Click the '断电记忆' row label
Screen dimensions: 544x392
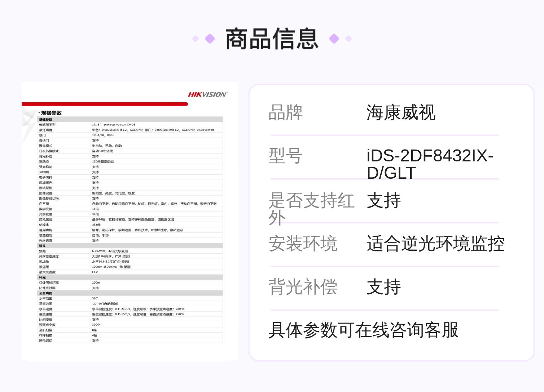coord(46,340)
